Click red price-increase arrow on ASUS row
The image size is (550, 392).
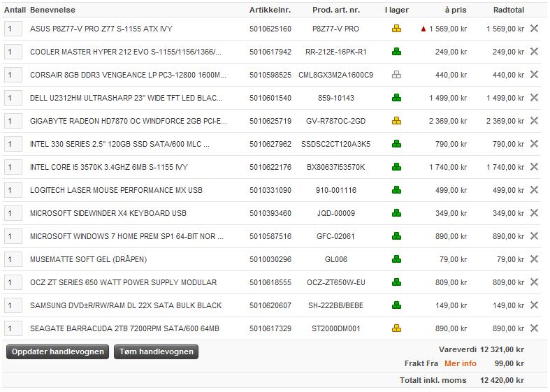[424, 29]
